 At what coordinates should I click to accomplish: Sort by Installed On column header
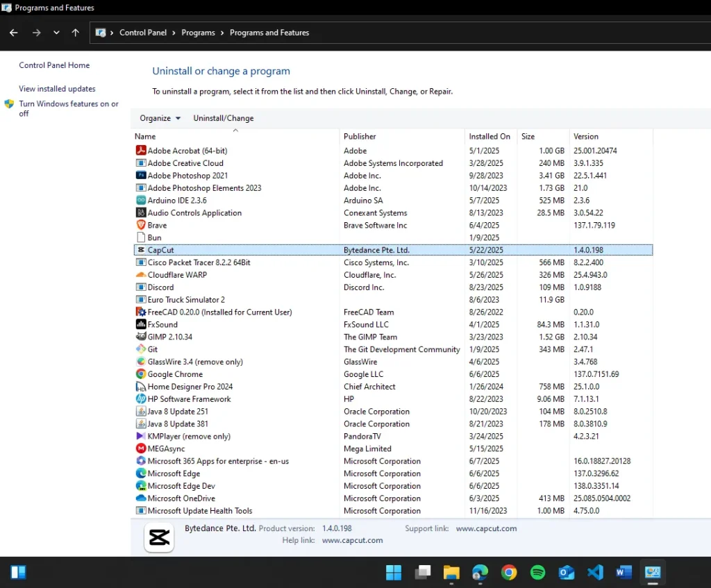491,137
